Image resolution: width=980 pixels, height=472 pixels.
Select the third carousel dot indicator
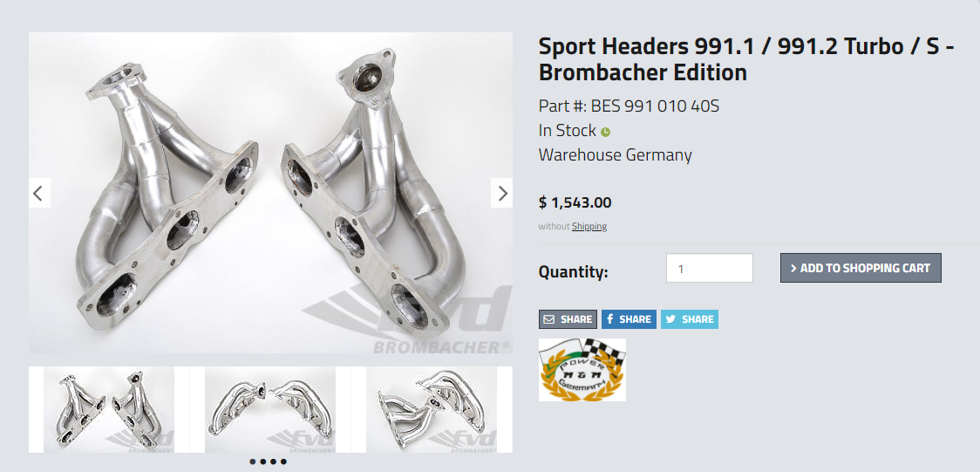pos(273,462)
